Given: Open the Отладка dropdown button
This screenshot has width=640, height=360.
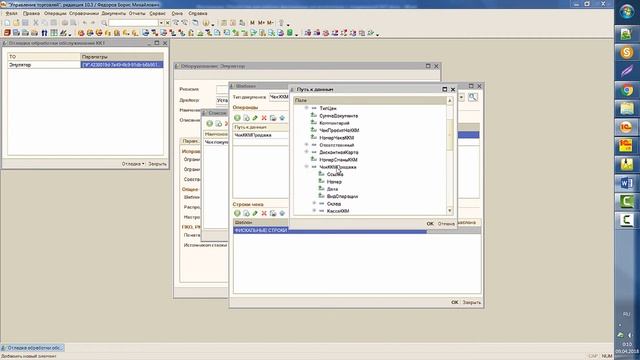Looking at the screenshot, I should pos(133,164).
